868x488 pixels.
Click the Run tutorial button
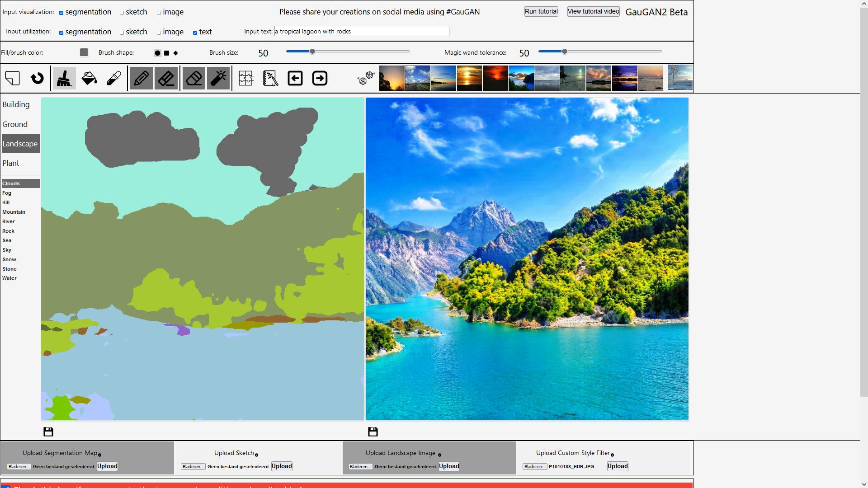point(541,11)
